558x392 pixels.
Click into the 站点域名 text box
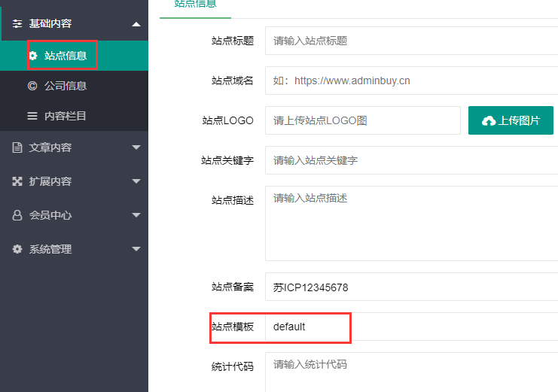(x=410, y=81)
